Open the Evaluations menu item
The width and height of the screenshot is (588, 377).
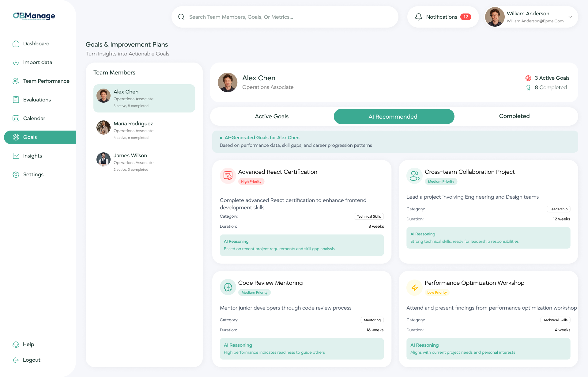37,100
